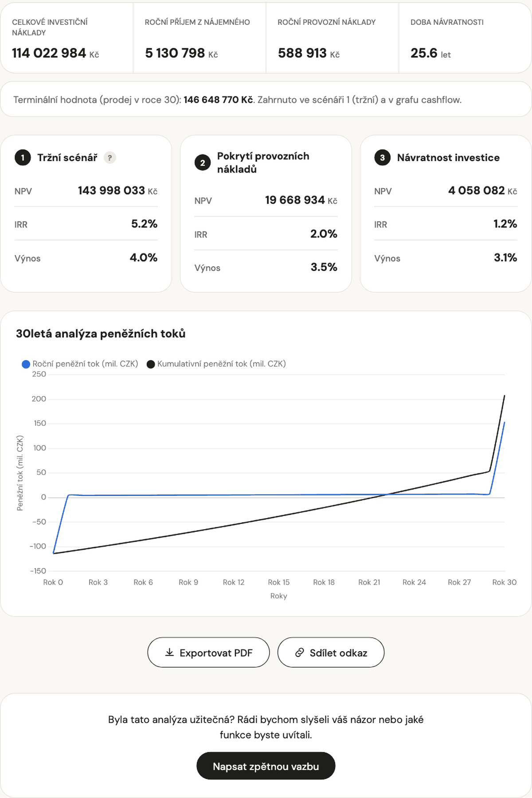The height and width of the screenshot is (798, 532).
Task: Click the black legend dot for cumulative cashflow
Action: tap(151, 364)
